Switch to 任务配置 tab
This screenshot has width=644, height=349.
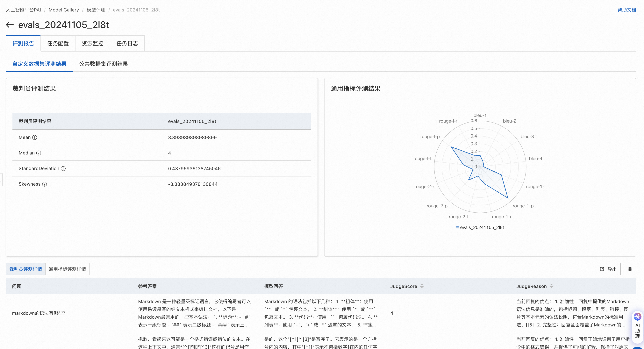(x=58, y=44)
